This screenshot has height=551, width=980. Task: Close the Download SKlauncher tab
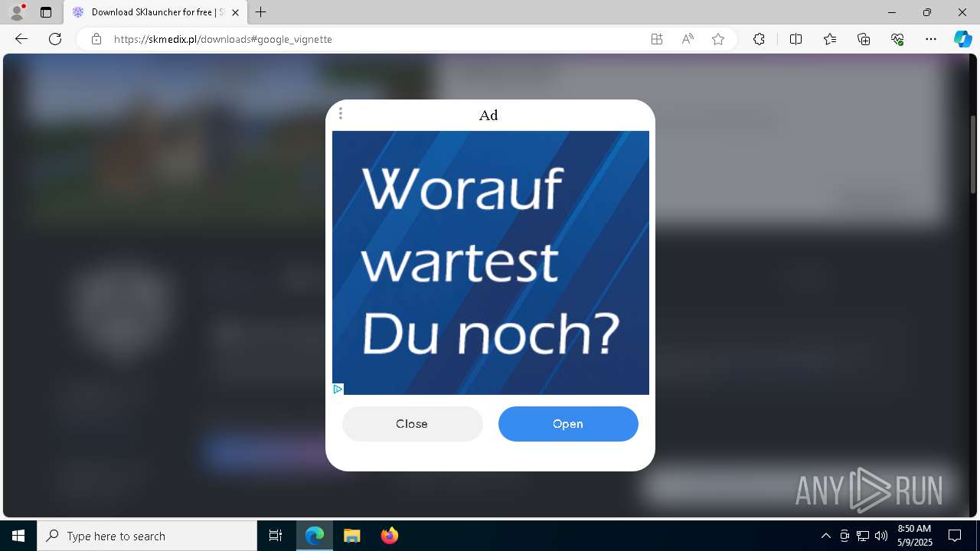[236, 12]
